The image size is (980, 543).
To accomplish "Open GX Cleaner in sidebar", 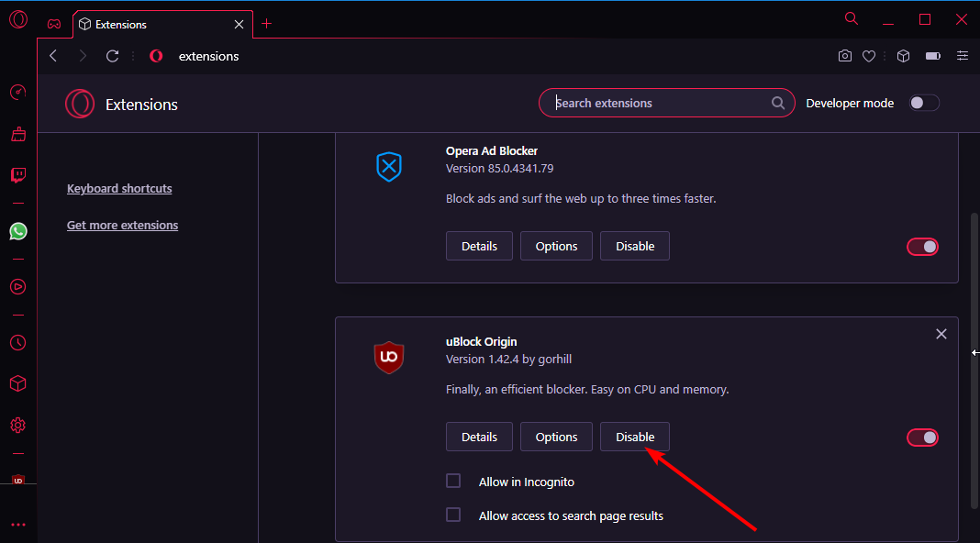I will (x=18, y=134).
